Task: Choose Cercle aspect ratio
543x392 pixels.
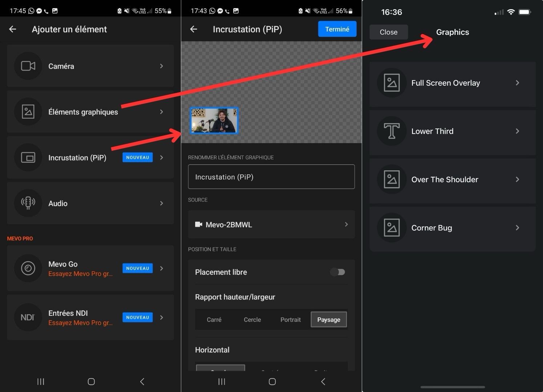Action: pyautogui.click(x=252, y=320)
